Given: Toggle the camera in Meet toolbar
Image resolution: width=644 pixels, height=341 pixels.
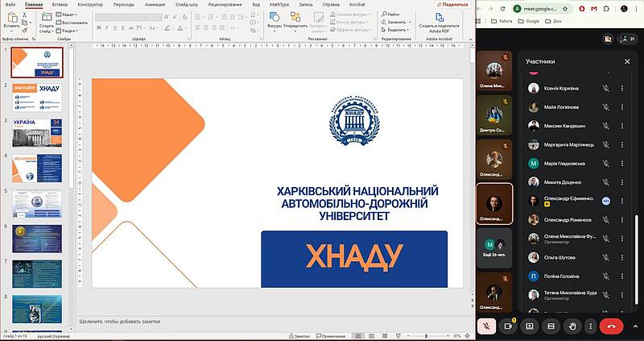Looking at the screenshot, I should tap(508, 326).
